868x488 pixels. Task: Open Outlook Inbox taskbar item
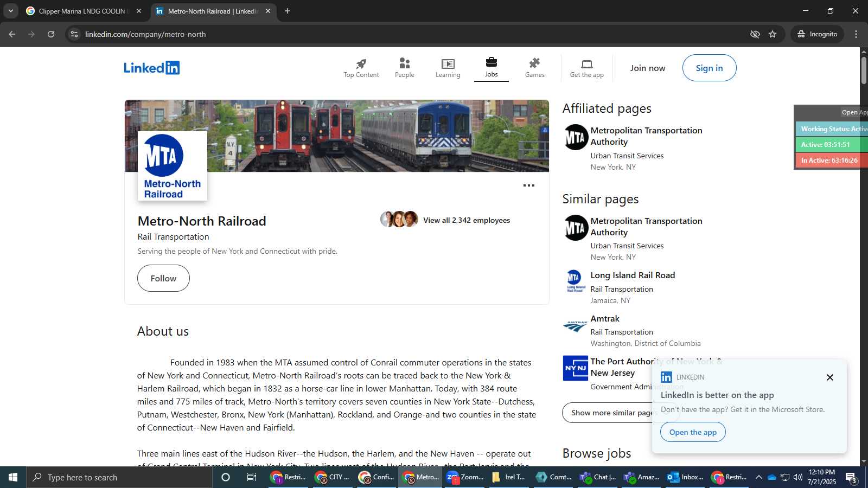coord(685,477)
